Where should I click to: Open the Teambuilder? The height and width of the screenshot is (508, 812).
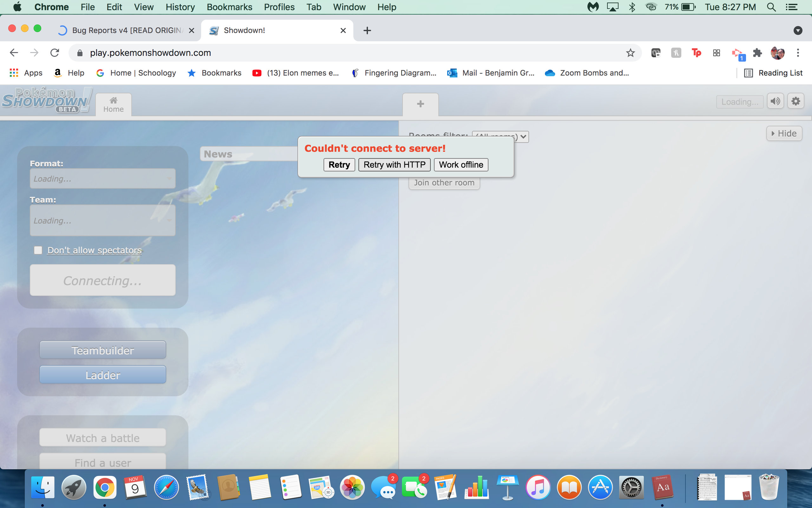(103, 350)
